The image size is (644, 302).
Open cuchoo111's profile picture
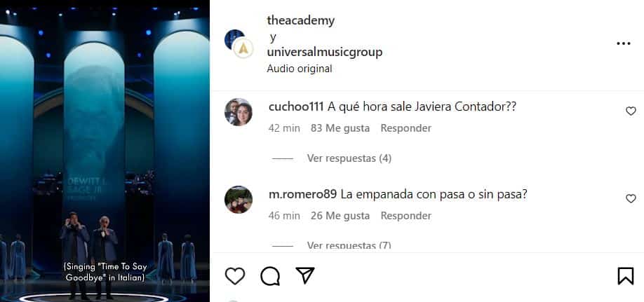pyautogui.click(x=239, y=112)
